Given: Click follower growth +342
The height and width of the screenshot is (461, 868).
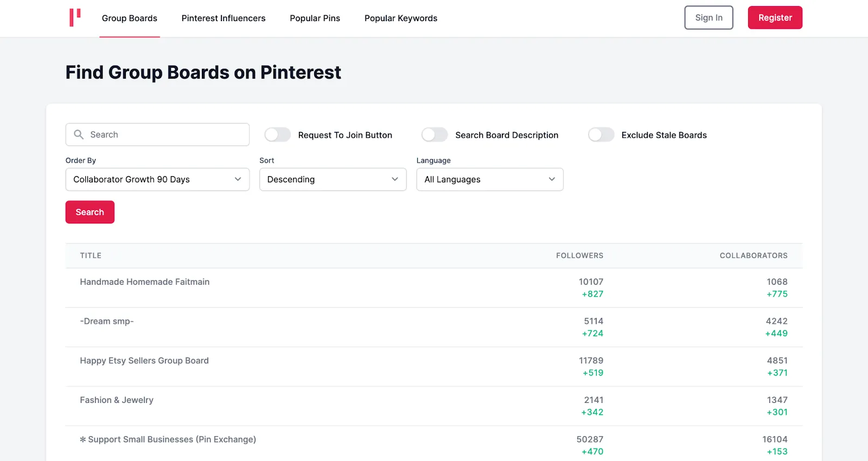Looking at the screenshot, I should pos(592,412).
